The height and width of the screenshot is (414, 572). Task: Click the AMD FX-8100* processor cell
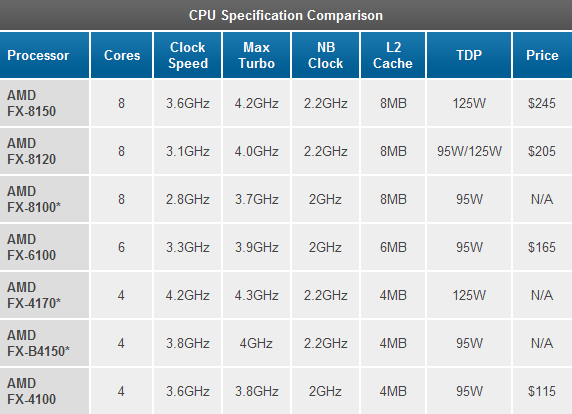point(44,199)
